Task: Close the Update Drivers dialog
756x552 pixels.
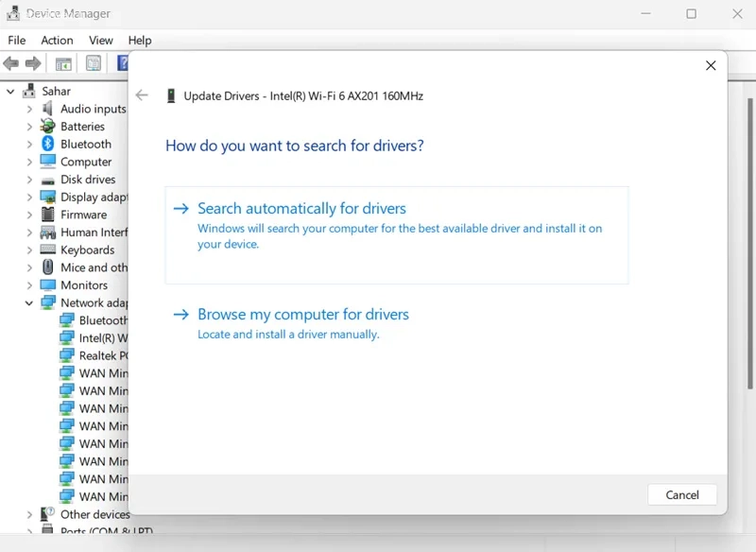Action: [711, 66]
